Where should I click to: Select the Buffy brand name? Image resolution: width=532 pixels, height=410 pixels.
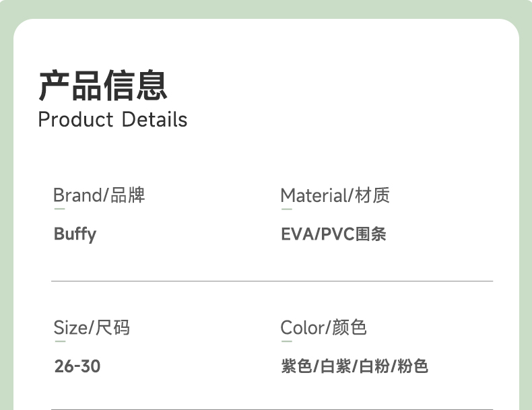point(75,234)
